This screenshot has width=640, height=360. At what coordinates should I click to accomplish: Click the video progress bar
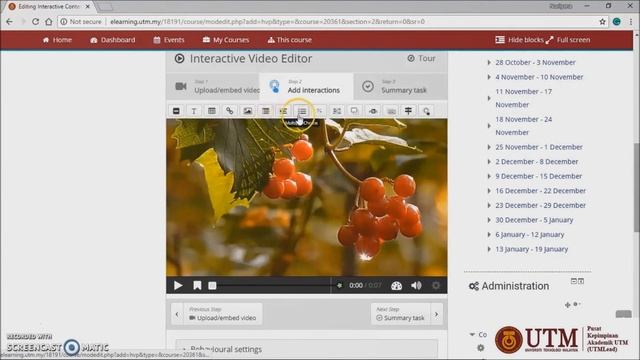[x=273, y=286]
